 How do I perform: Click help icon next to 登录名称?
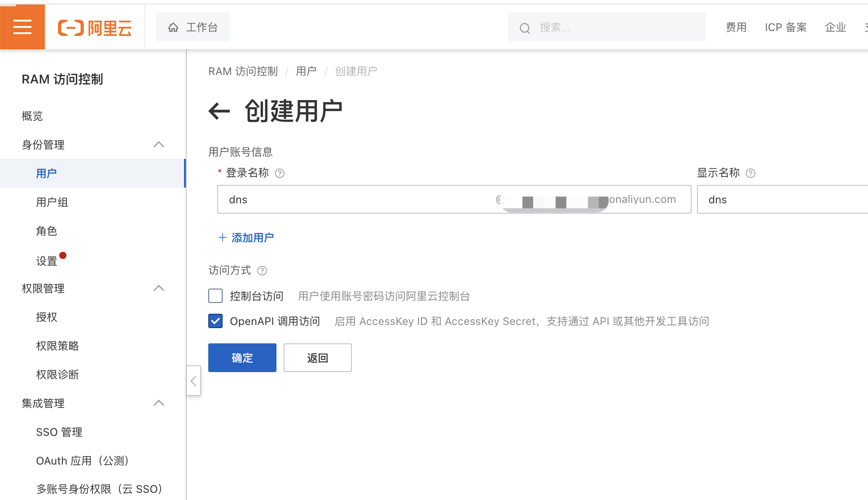(280, 173)
